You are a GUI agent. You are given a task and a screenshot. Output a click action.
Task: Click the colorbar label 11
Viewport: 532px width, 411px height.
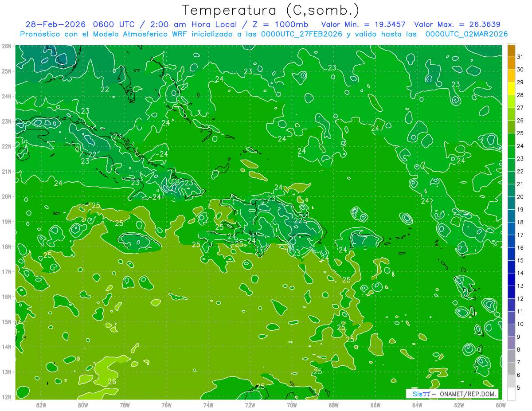(520, 311)
